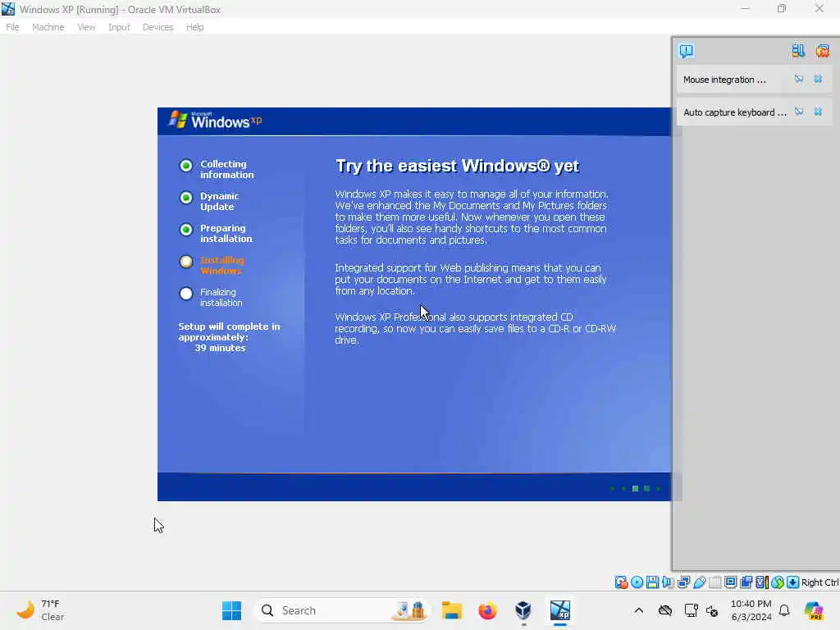Open the Help menu
Viewport: 840px width, 630px height.
point(194,27)
